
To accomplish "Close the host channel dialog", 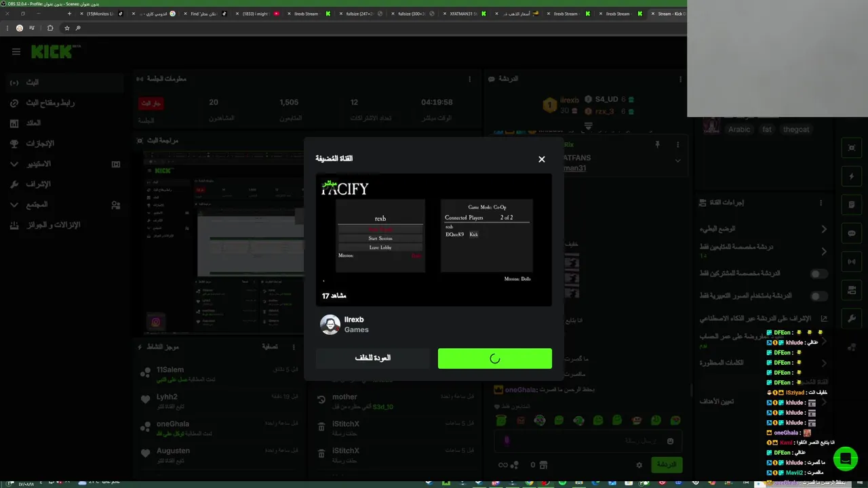I will pyautogui.click(x=541, y=159).
